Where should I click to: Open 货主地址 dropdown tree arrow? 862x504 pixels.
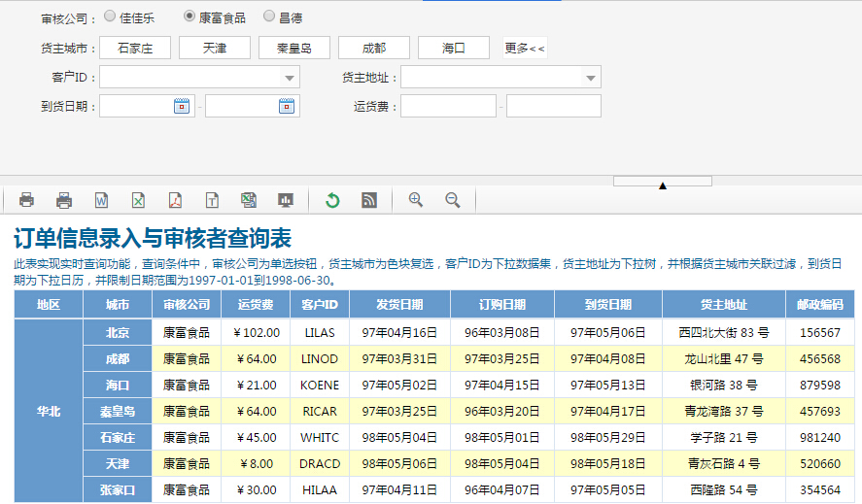pyautogui.click(x=591, y=78)
